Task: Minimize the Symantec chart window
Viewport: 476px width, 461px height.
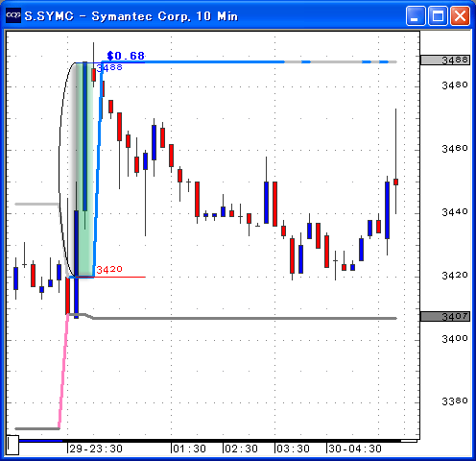Action: 416,15
